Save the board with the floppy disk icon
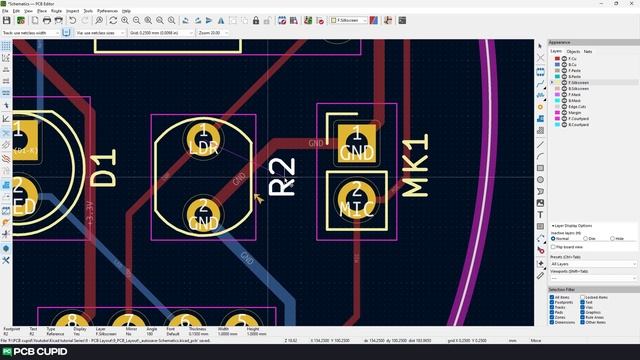This screenshot has width=640, height=360. click(x=7, y=20)
